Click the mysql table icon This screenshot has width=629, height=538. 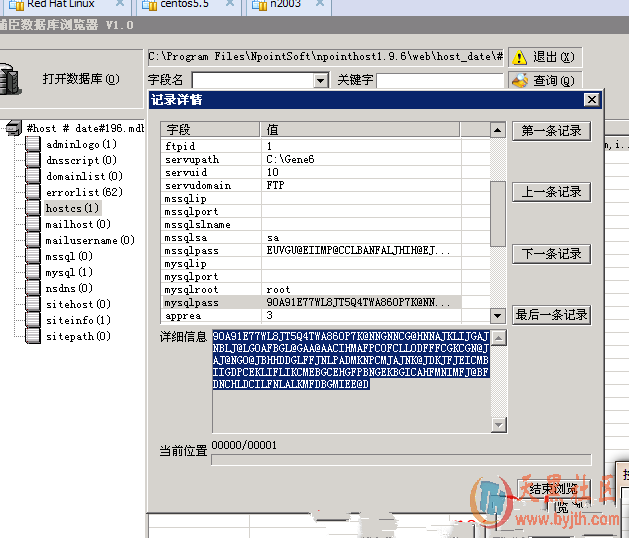click(x=34, y=273)
